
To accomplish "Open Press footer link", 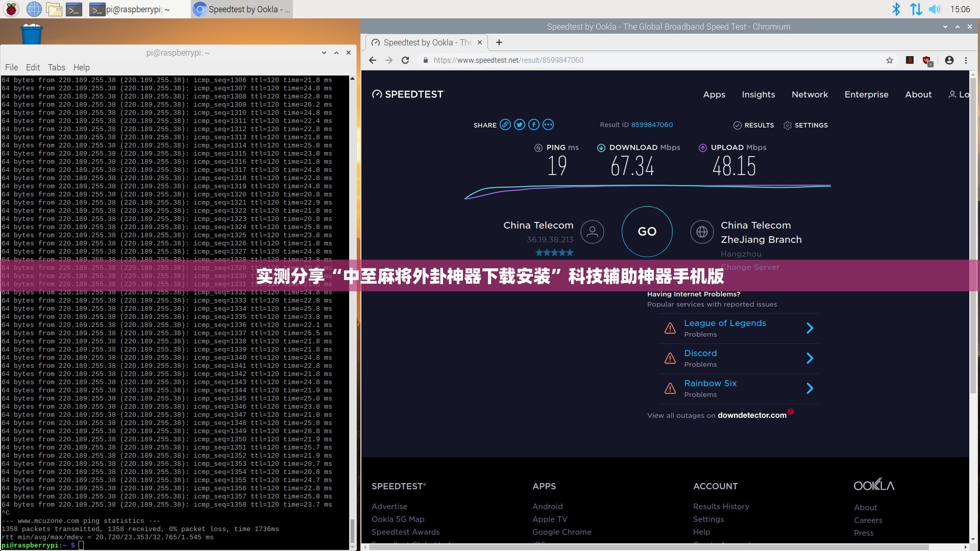I will [x=864, y=533].
